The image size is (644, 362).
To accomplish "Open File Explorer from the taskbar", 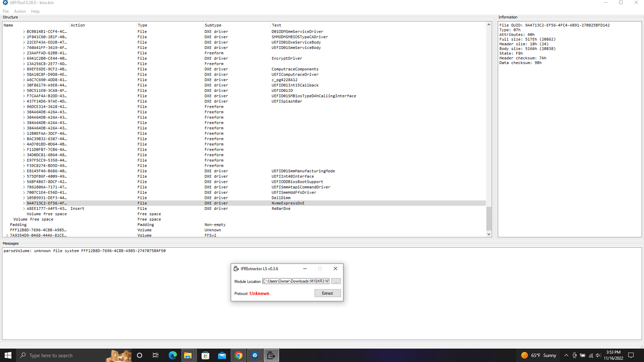I will pyautogui.click(x=188, y=355).
